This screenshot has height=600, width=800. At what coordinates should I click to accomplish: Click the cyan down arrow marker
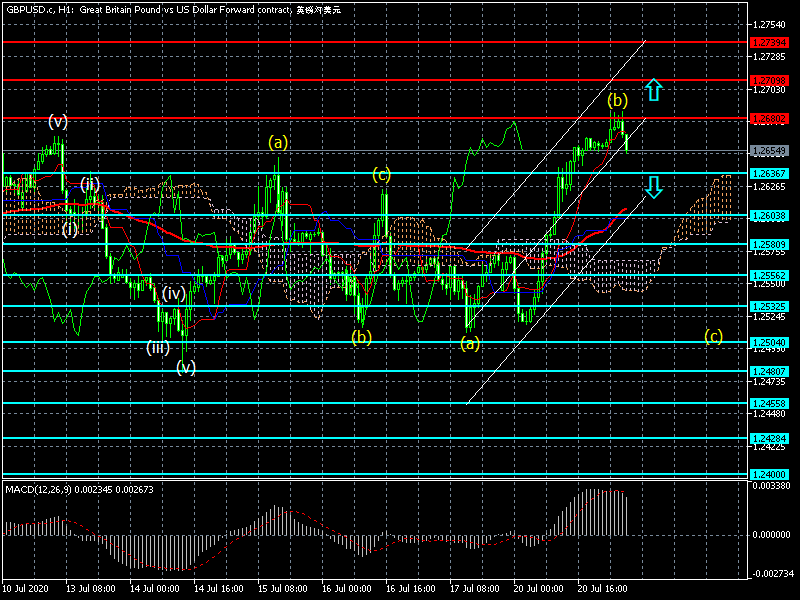(x=652, y=186)
